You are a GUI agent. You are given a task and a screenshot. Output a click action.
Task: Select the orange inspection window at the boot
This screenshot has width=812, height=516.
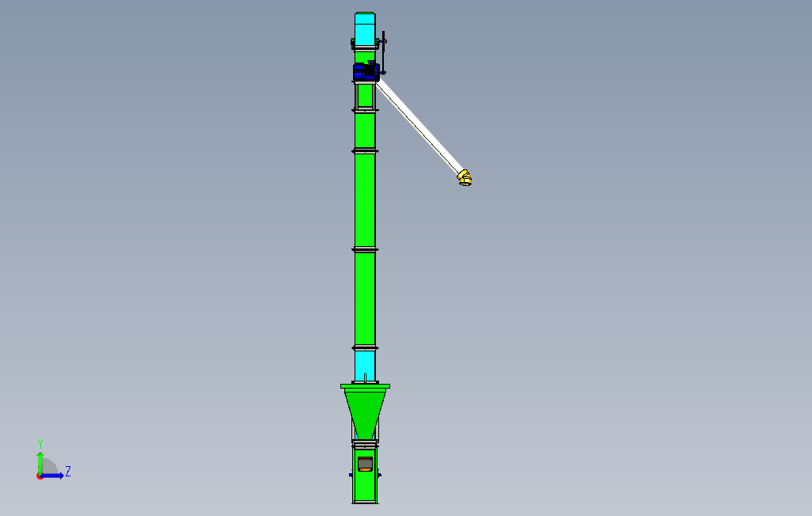[365, 465]
